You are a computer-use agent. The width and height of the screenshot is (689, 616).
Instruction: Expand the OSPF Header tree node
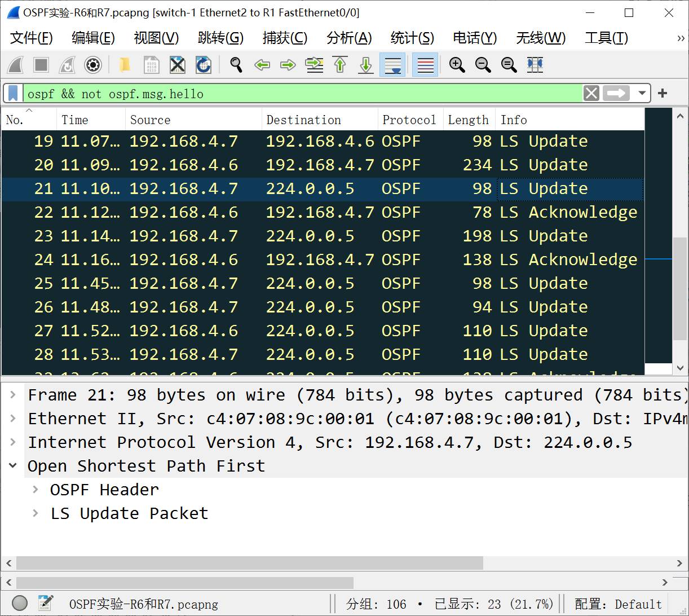[36, 490]
